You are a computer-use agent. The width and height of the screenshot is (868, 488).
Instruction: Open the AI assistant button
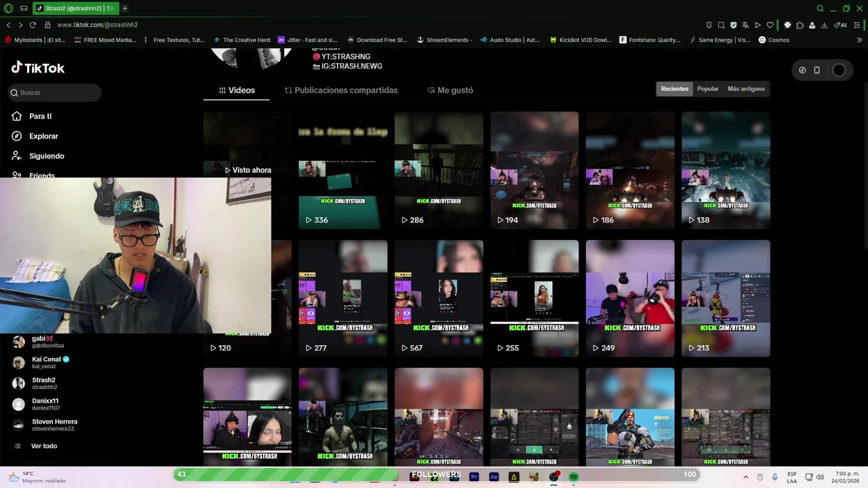tap(840, 25)
